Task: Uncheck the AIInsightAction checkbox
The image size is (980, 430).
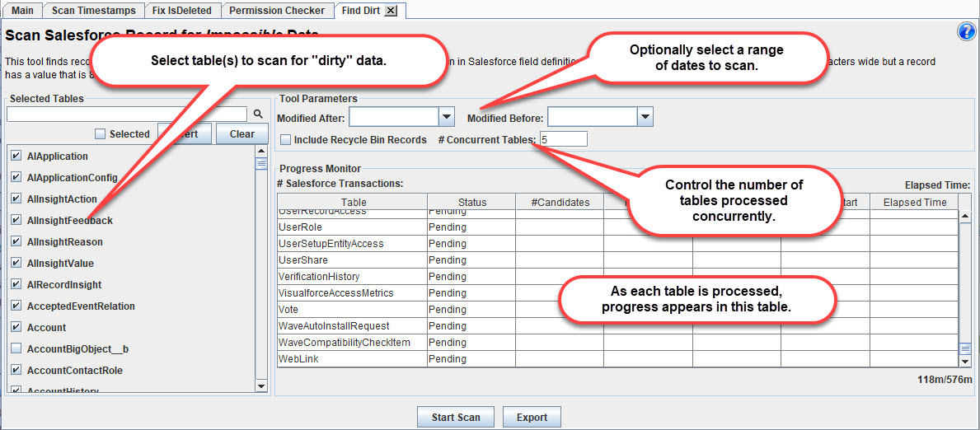Action: click(16, 199)
